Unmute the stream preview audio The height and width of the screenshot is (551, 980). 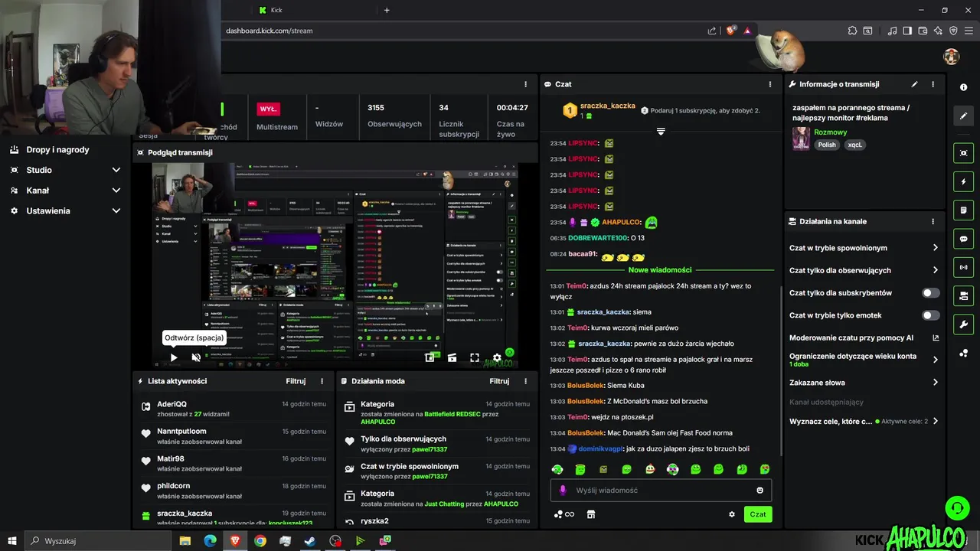tap(196, 357)
